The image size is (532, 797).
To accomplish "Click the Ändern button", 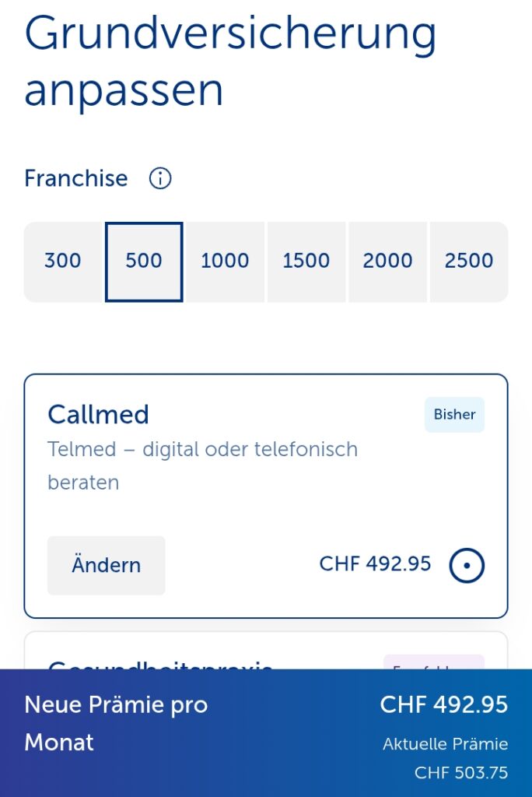I will [107, 566].
